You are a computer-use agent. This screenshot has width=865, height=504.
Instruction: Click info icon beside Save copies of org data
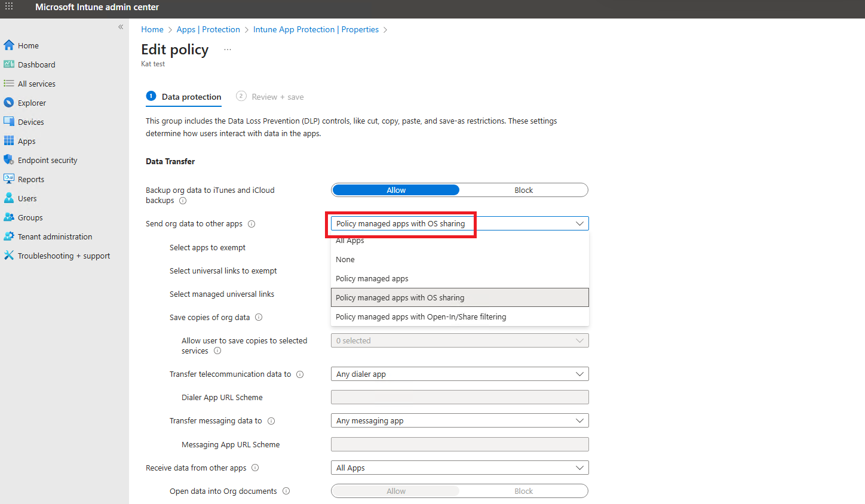click(x=259, y=317)
